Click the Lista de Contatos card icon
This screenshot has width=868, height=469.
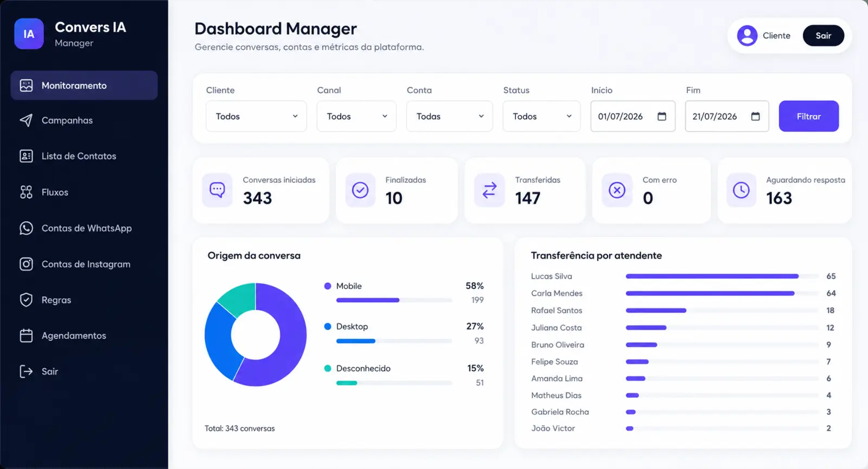click(x=26, y=156)
